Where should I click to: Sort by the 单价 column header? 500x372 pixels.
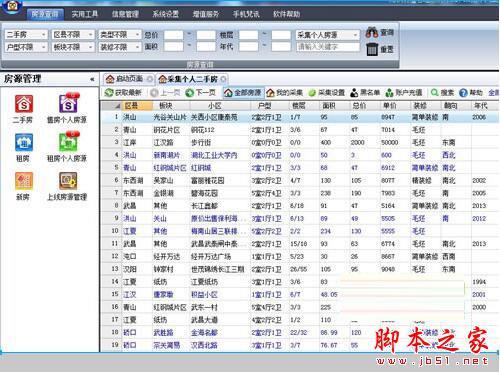395,106
